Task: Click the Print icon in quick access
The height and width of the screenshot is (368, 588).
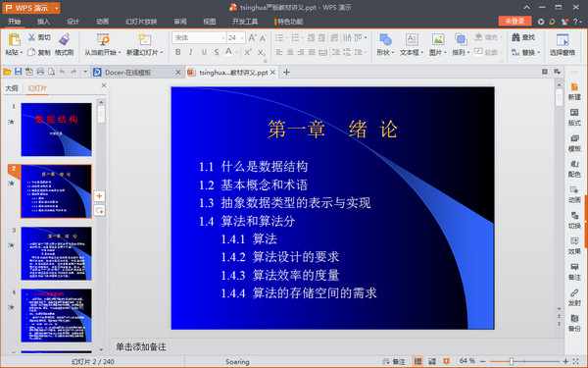Action: click(40, 72)
